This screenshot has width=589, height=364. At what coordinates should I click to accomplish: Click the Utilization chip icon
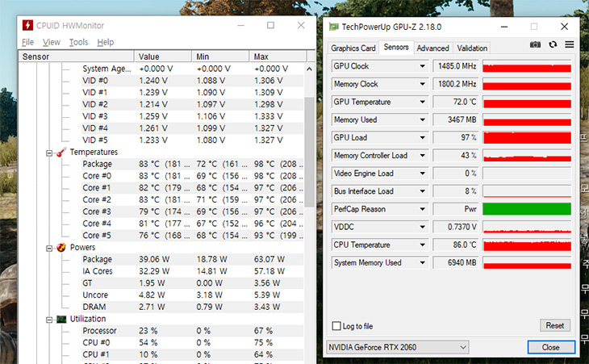(61, 320)
